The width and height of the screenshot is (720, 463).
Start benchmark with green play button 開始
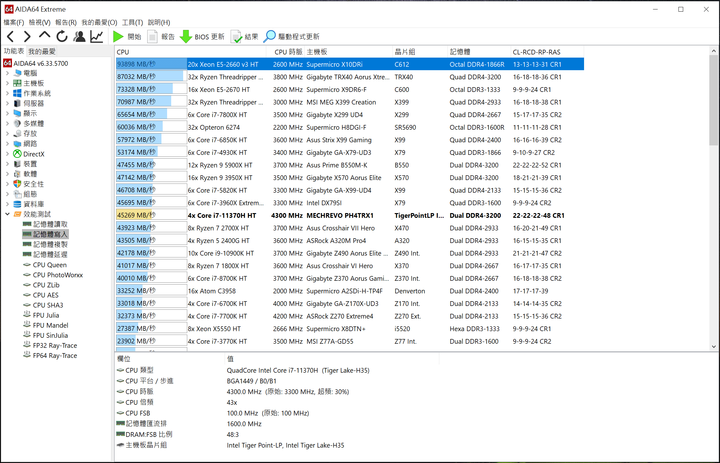[x=127, y=36]
